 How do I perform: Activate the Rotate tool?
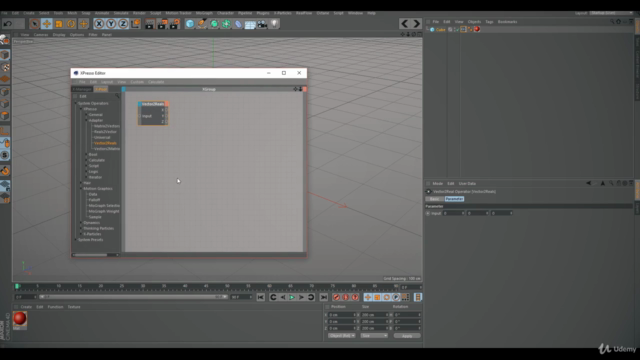pos(71,24)
